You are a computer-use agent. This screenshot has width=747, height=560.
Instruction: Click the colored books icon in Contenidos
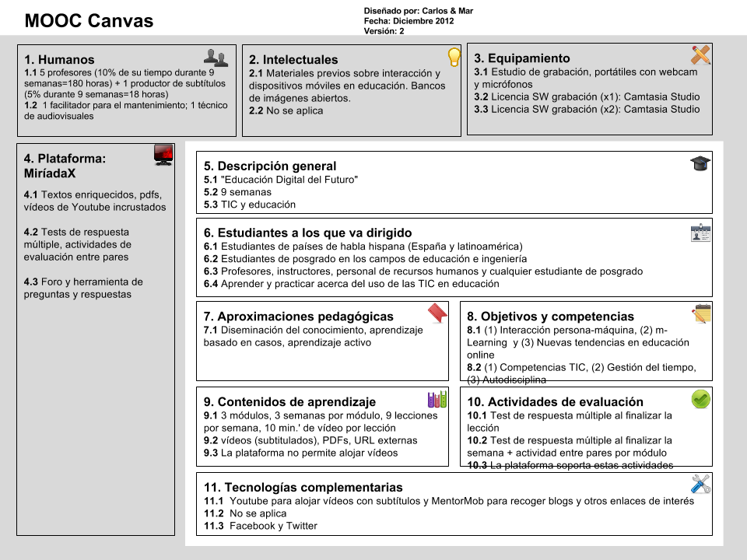click(437, 399)
